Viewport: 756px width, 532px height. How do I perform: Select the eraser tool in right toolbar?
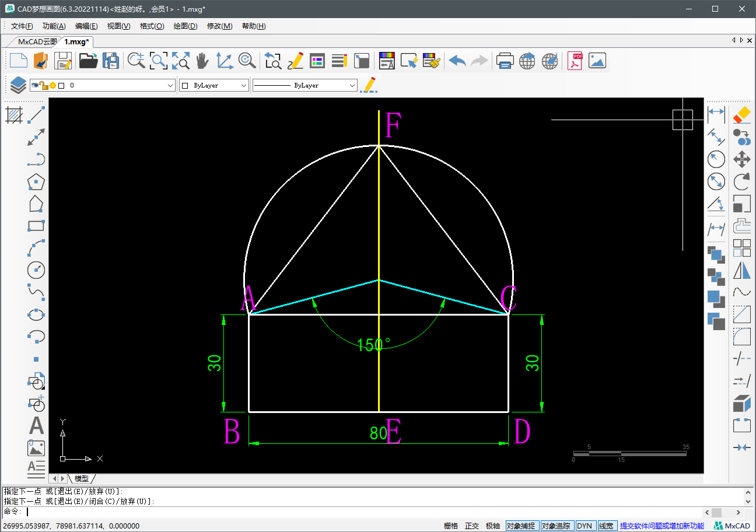pyautogui.click(x=741, y=114)
